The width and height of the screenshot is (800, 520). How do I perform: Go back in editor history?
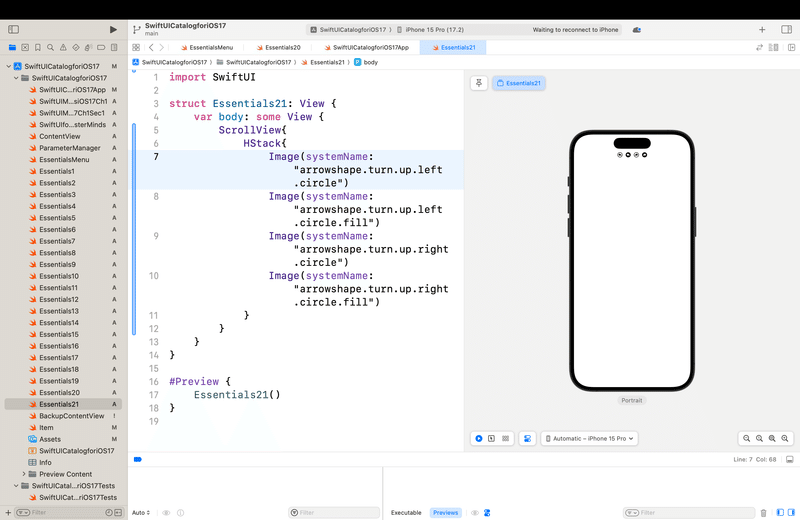(151, 47)
